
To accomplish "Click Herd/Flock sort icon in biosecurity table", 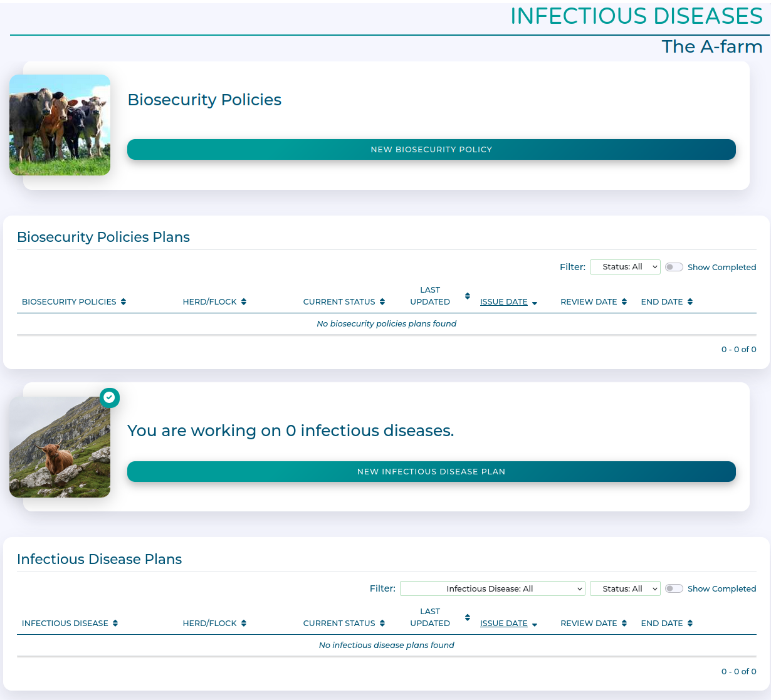I will tap(244, 302).
